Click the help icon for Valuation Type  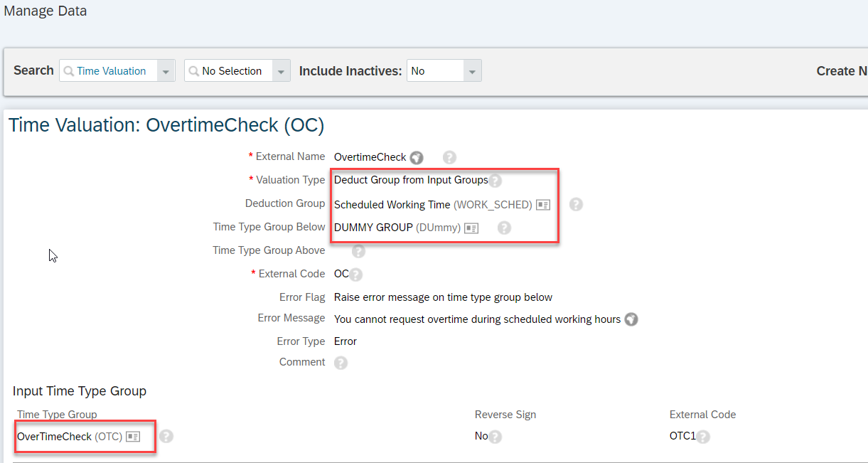[x=495, y=181]
